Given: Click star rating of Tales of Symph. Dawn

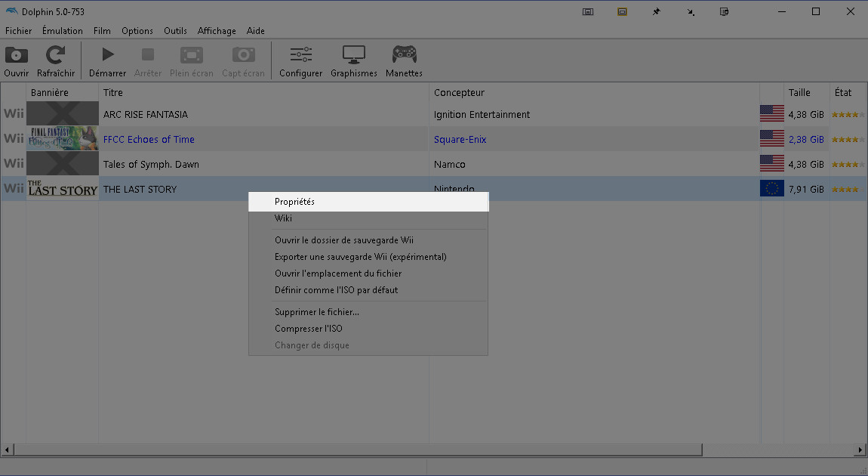Looking at the screenshot, I should [848, 165].
